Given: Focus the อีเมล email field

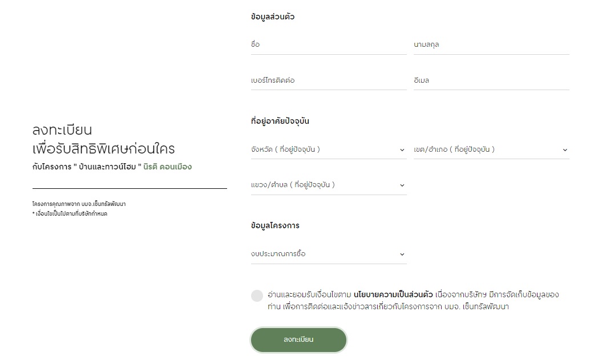Looking at the screenshot, I should pyautogui.click(x=492, y=80).
